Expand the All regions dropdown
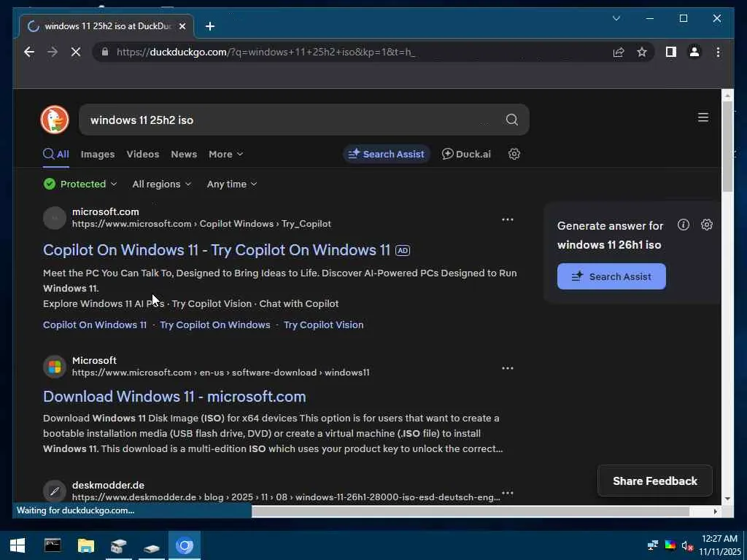This screenshot has width=747, height=560. click(x=161, y=184)
